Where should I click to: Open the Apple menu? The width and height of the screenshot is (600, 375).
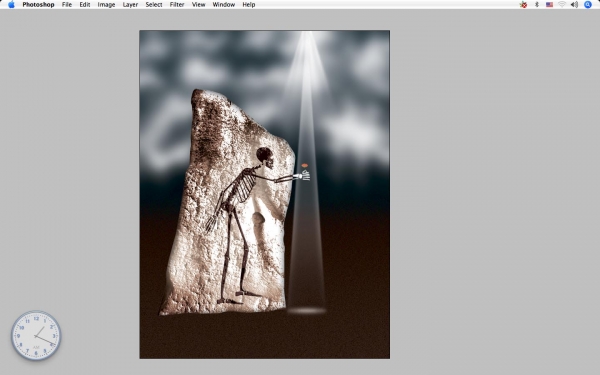[11, 5]
